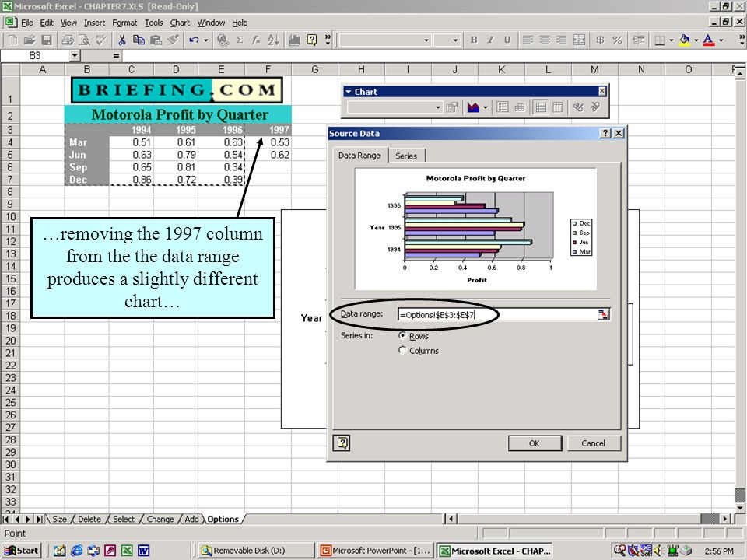The height and width of the screenshot is (560, 747).
Task: Run the Spelling check icon
Action: 100,40
